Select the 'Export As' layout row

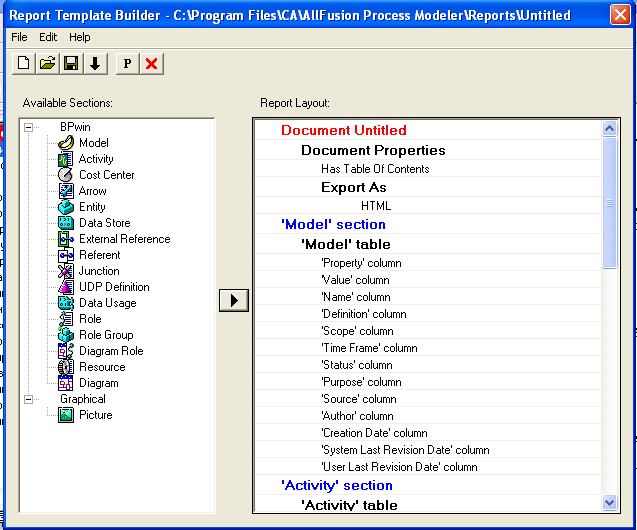[x=428, y=187]
